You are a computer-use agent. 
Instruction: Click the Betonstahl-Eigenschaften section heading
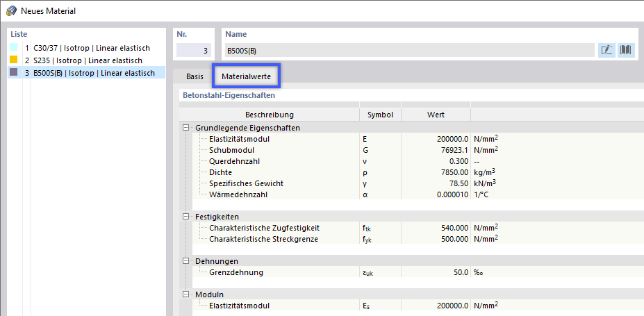tap(229, 95)
